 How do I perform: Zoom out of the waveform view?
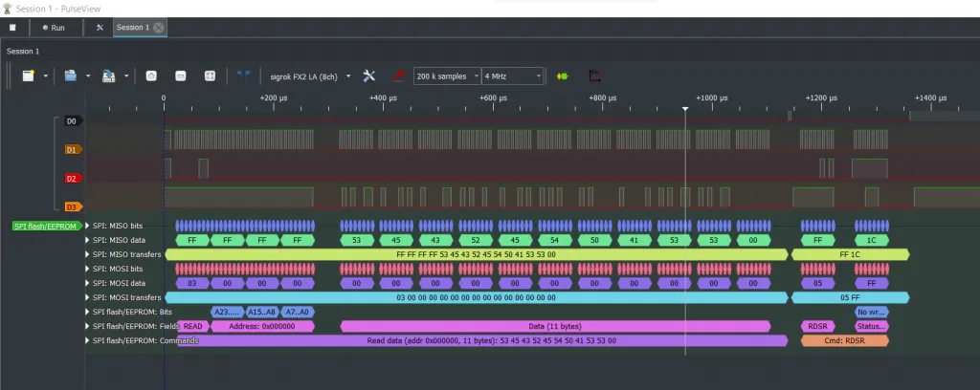coord(180,76)
